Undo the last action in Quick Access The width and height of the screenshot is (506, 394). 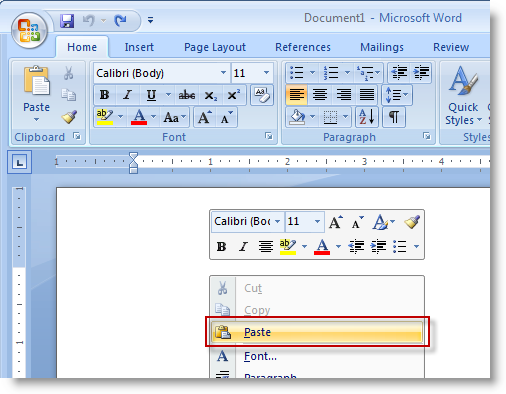click(89, 21)
